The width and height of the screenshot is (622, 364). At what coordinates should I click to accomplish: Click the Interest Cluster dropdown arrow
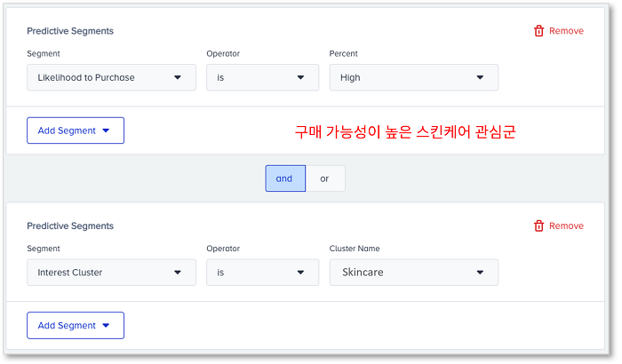coord(178,273)
